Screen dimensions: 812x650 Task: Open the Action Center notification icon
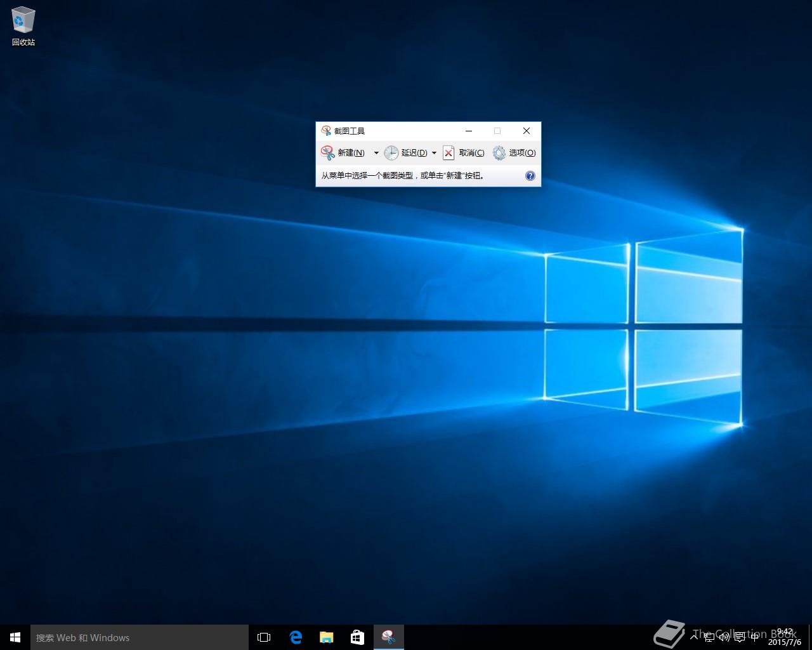click(x=739, y=637)
